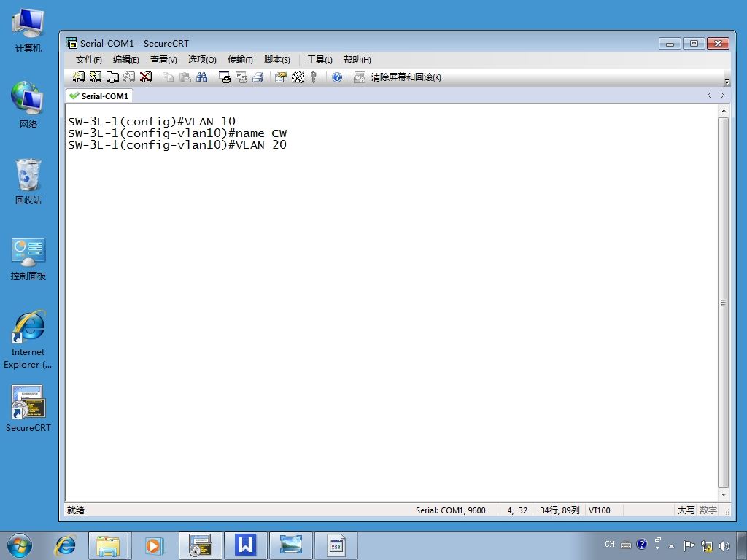Click the Connect in Tab icon
Screen dimensions: 747x560
tap(112, 77)
